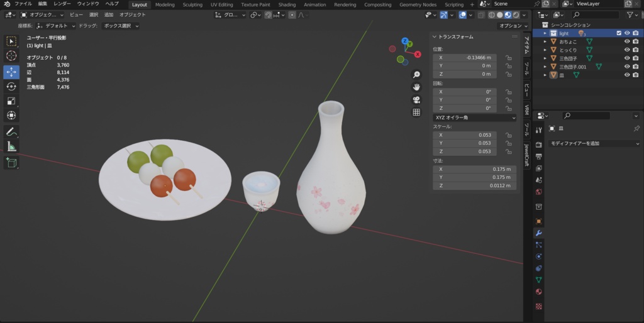The width and height of the screenshot is (644, 323).
Task: Click the viewport zoom magnifier icon
Action: (x=416, y=74)
